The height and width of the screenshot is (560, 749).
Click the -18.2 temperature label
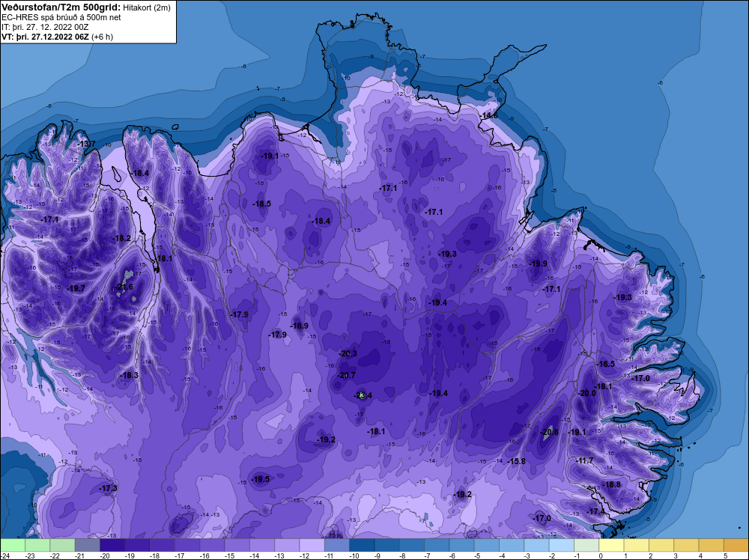[x=121, y=238]
